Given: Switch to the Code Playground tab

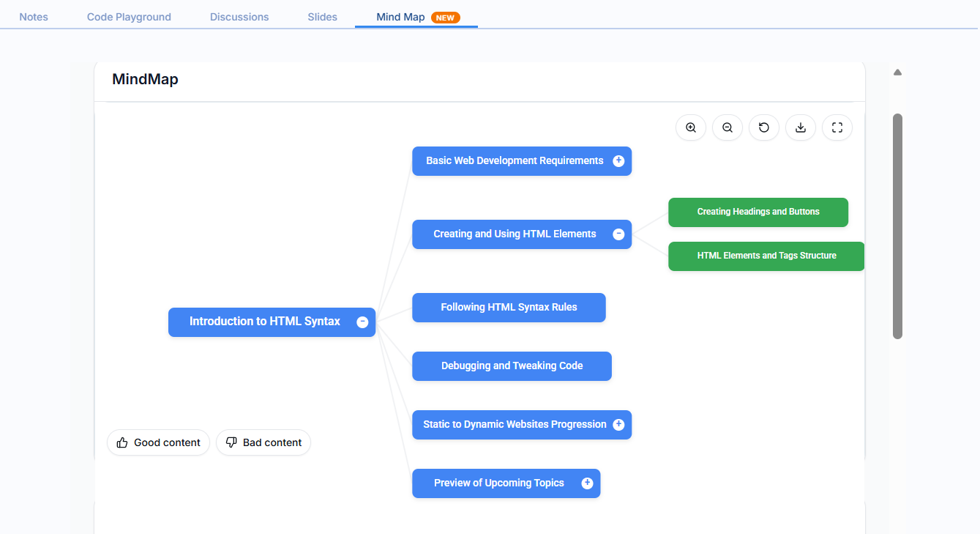Looking at the screenshot, I should pos(128,16).
